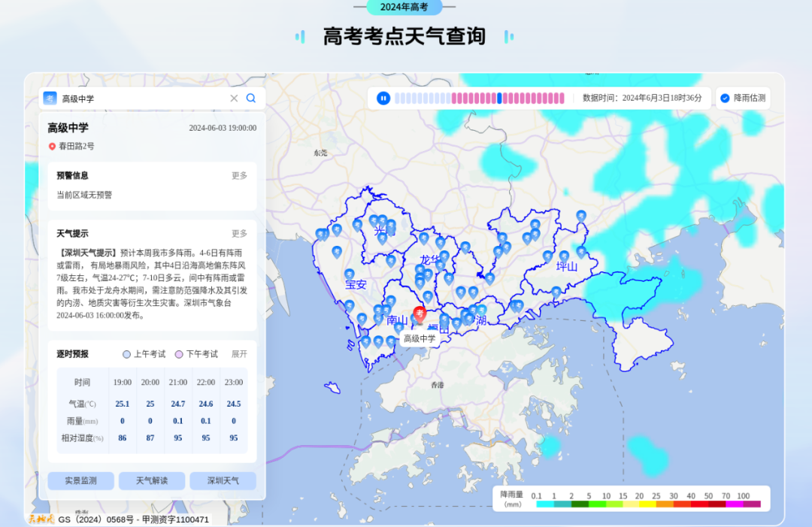Clear the search box with X icon
812x527 pixels.
coord(234,98)
